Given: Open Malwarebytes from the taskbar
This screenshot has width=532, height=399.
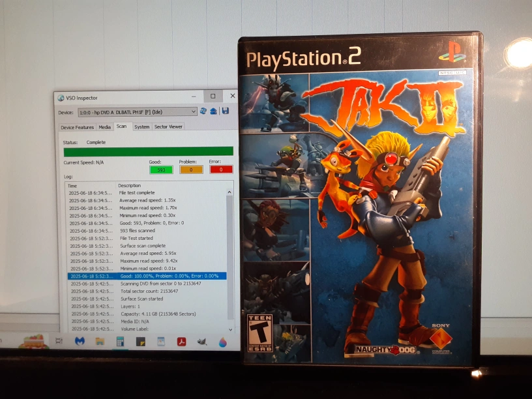Looking at the screenshot, I should (x=80, y=341).
